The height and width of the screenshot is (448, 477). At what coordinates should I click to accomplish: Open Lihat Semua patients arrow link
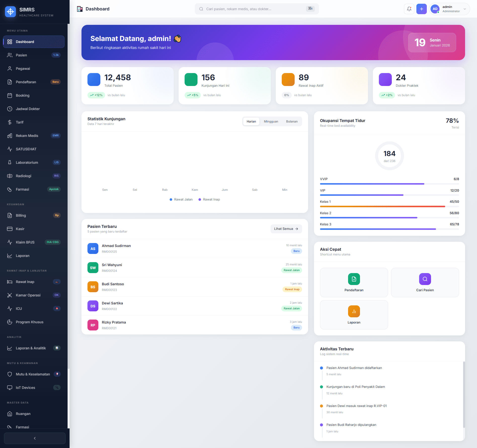pos(286,229)
